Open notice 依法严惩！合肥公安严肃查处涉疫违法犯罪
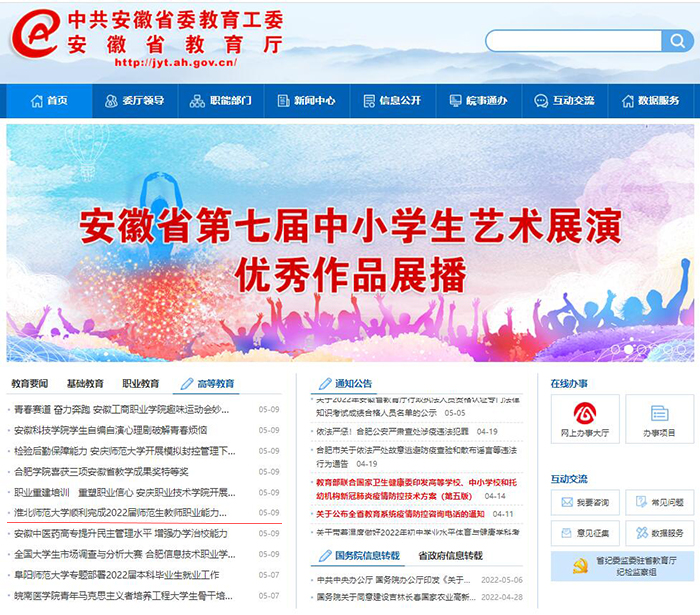 (392, 432)
